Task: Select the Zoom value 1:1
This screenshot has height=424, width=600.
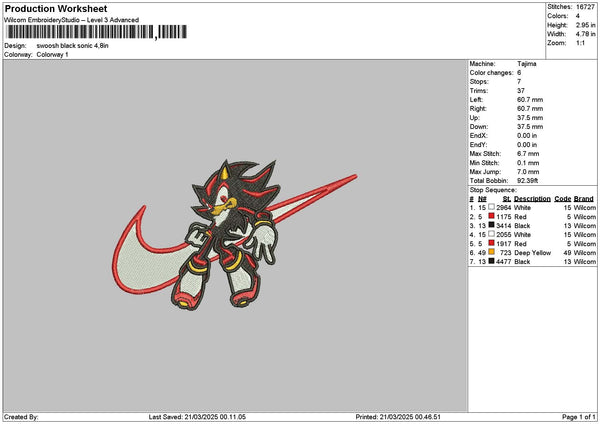Action: click(580, 43)
